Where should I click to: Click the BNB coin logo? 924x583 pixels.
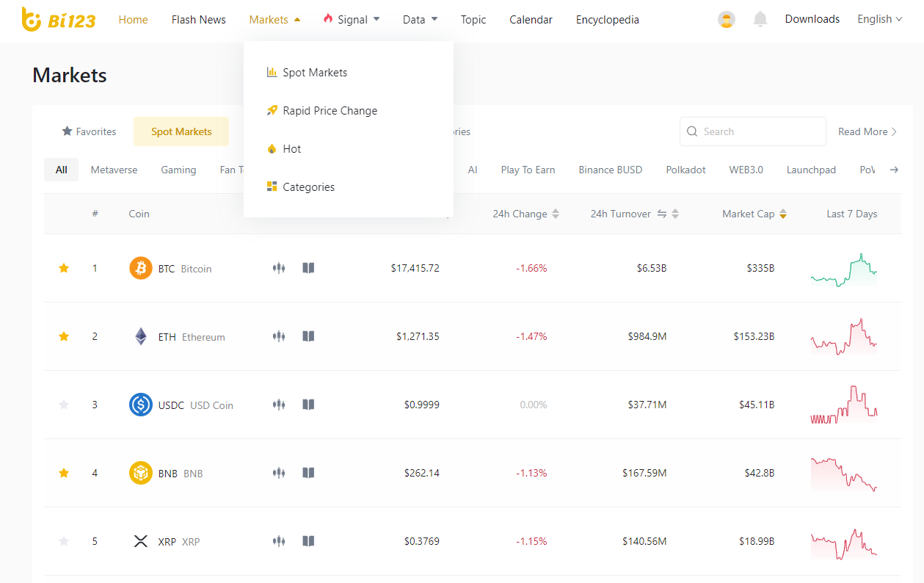click(141, 473)
